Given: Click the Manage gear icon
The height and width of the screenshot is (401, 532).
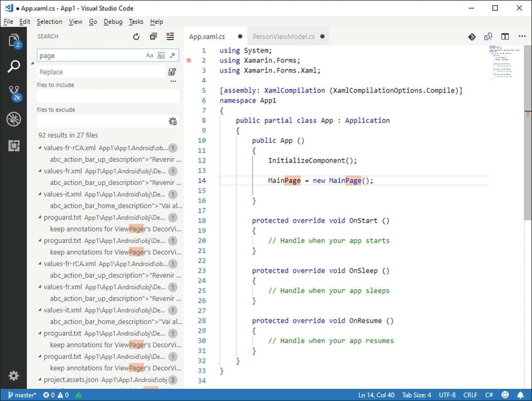Looking at the screenshot, I should coord(14,376).
